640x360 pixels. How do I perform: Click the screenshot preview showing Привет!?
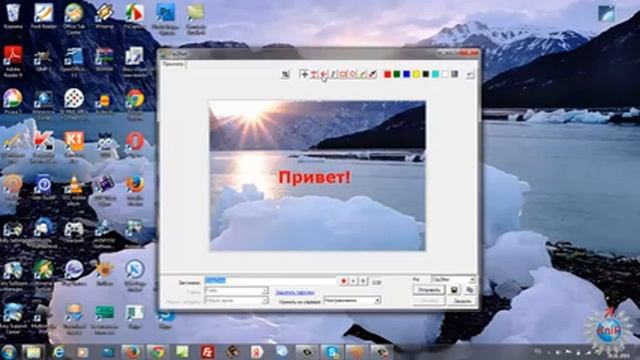(x=317, y=176)
